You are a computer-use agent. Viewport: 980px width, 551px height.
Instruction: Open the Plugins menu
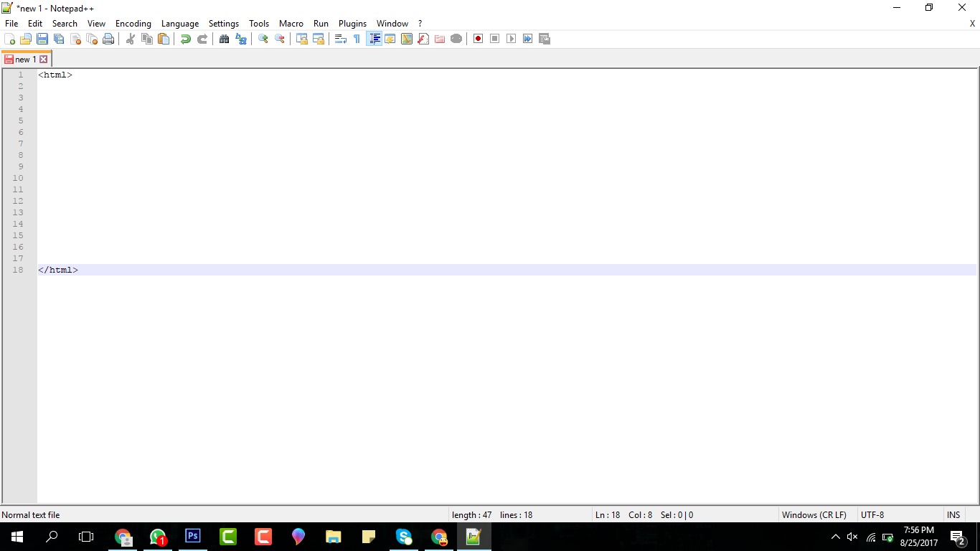(352, 24)
